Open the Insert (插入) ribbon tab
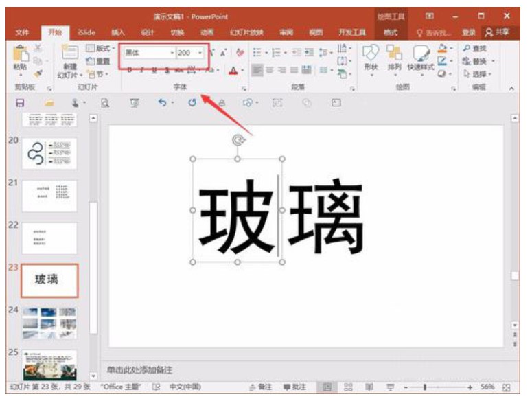The image size is (532, 401). pos(118,32)
